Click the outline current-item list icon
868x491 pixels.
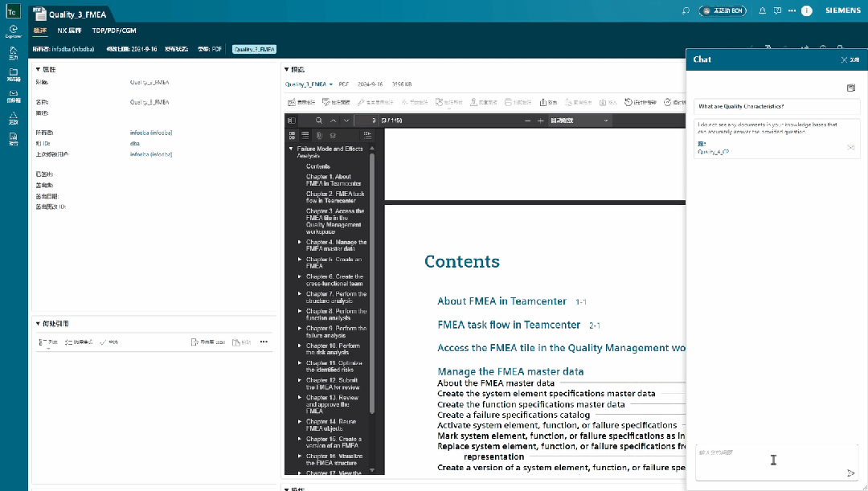click(x=367, y=135)
